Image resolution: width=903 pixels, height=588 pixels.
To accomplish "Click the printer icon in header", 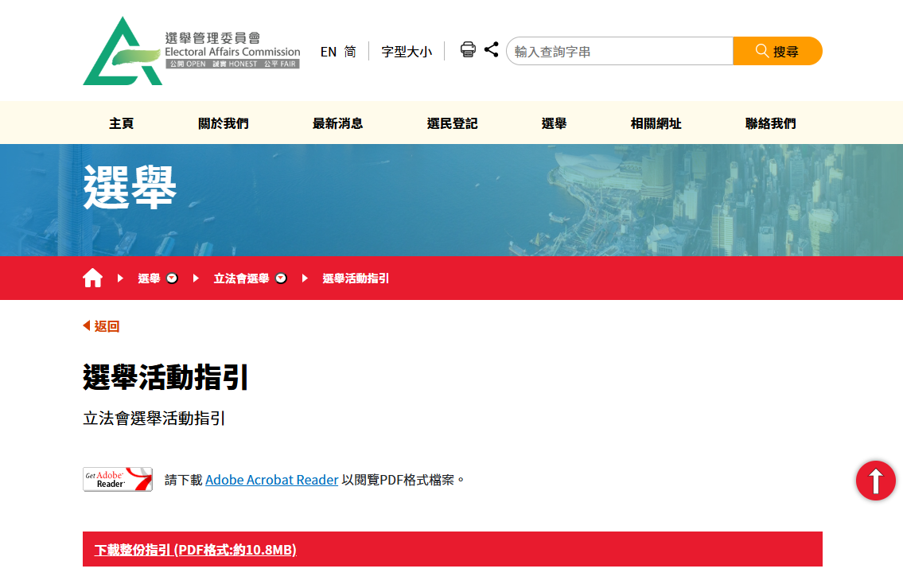I will [468, 50].
